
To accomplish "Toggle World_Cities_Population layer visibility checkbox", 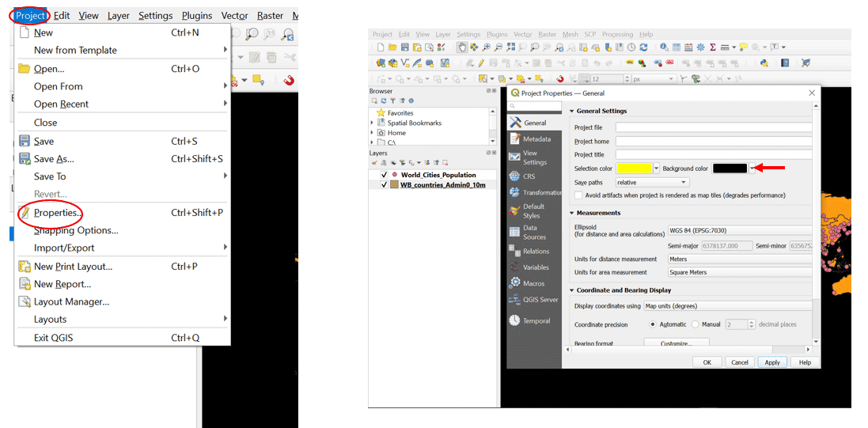I will click(385, 175).
